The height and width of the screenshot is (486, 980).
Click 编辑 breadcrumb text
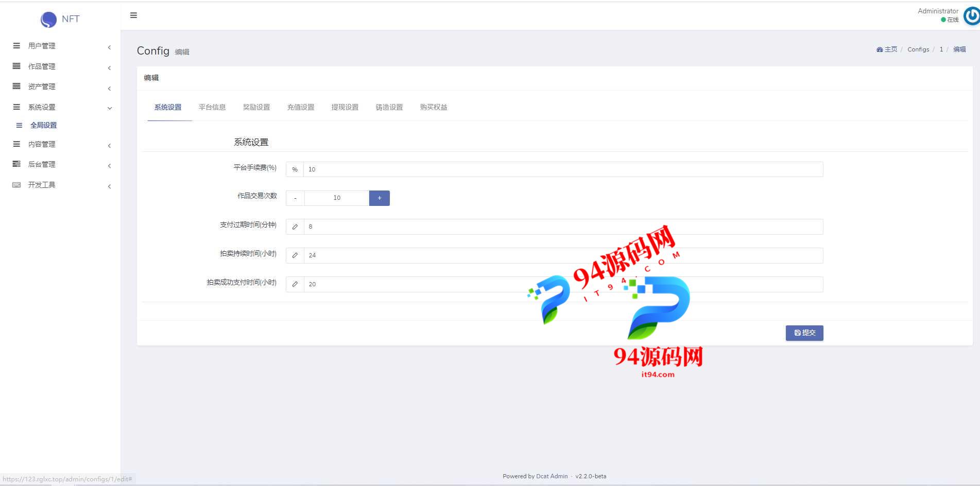tap(959, 49)
